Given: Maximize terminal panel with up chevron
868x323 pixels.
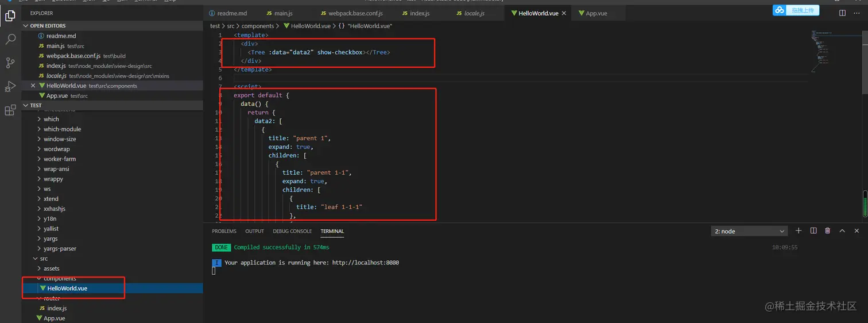Looking at the screenshot, I should point(842,230).
